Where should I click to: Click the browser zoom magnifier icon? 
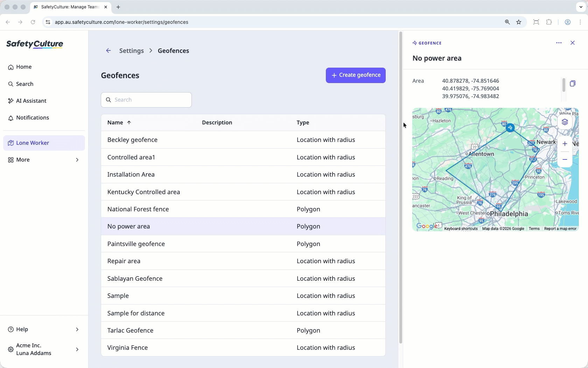(507, 22)
